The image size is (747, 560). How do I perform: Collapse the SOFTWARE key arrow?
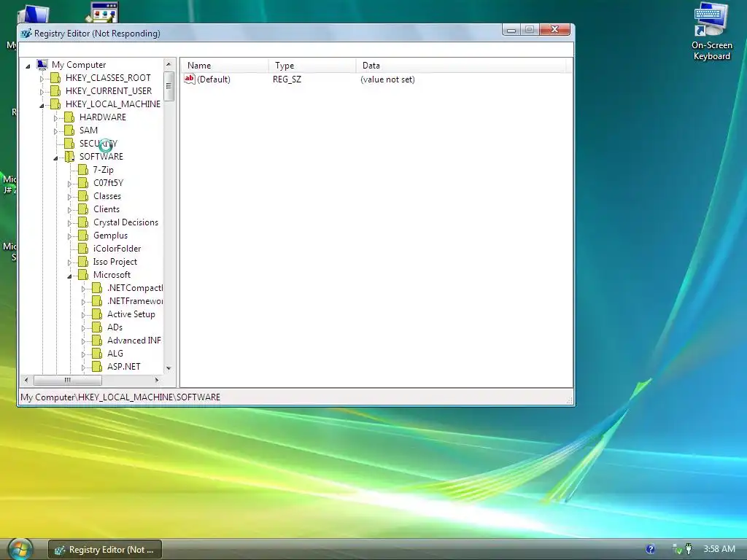coord(55,157)
